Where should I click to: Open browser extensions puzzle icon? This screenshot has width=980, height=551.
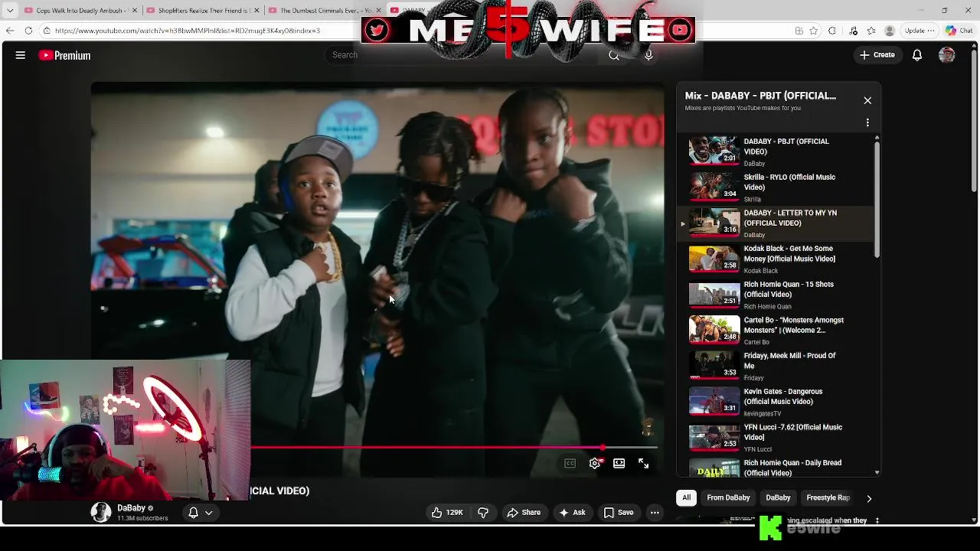coord(832,31)
